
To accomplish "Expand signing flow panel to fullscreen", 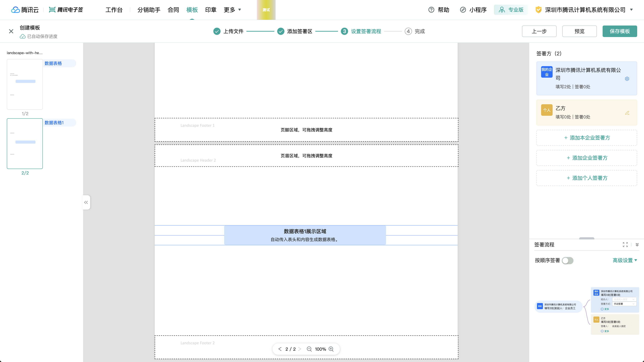I will coord(625,245).
